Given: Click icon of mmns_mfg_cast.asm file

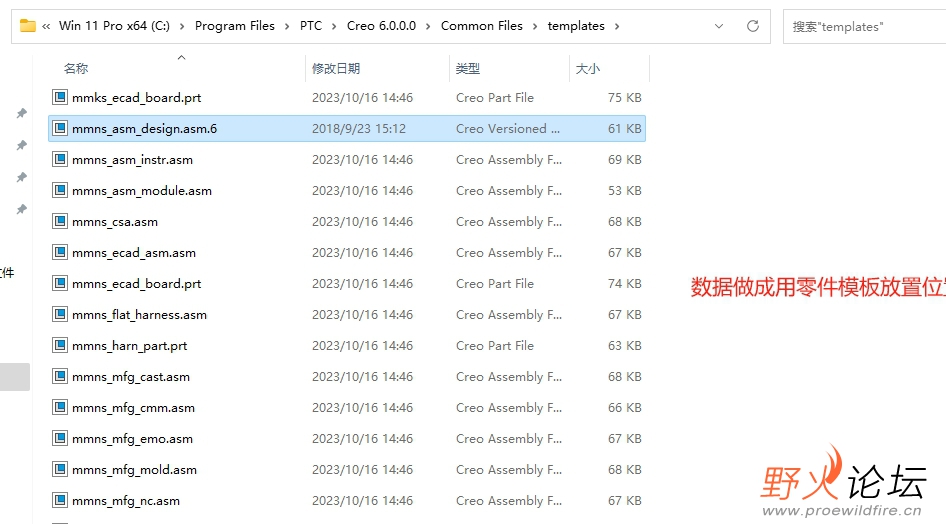Looking at the screenshot, I should [60, 376].
